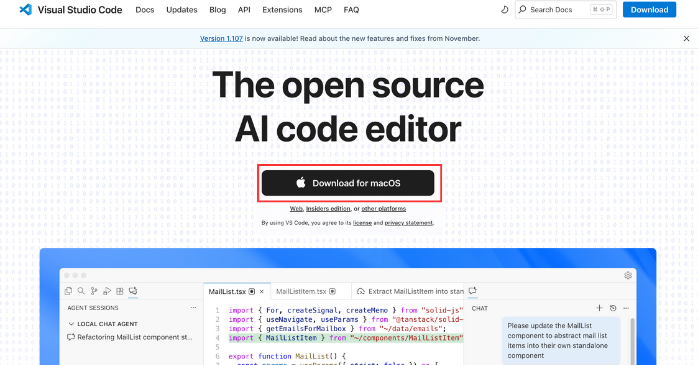Click the AGENT SESSIONS header text
The image size is (698, 365).
[93, 308]
